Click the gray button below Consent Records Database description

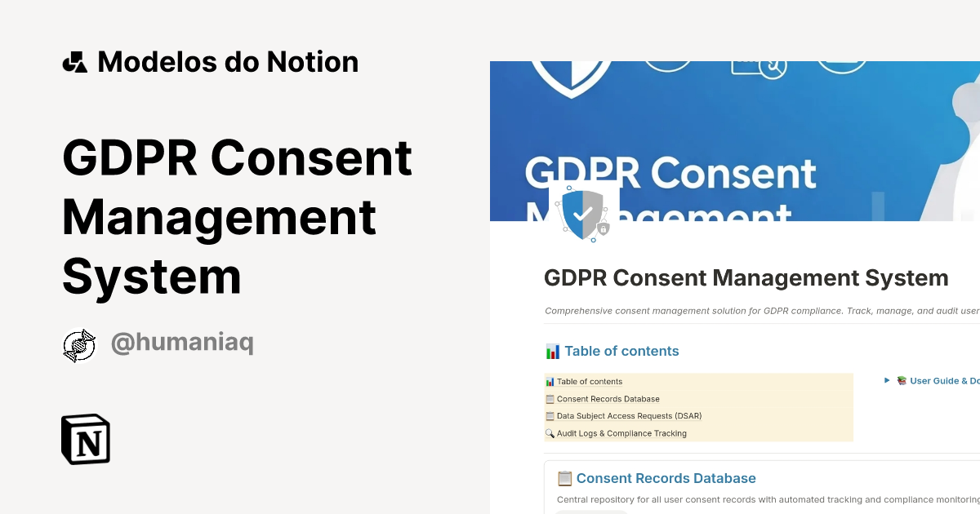(590, 512)
